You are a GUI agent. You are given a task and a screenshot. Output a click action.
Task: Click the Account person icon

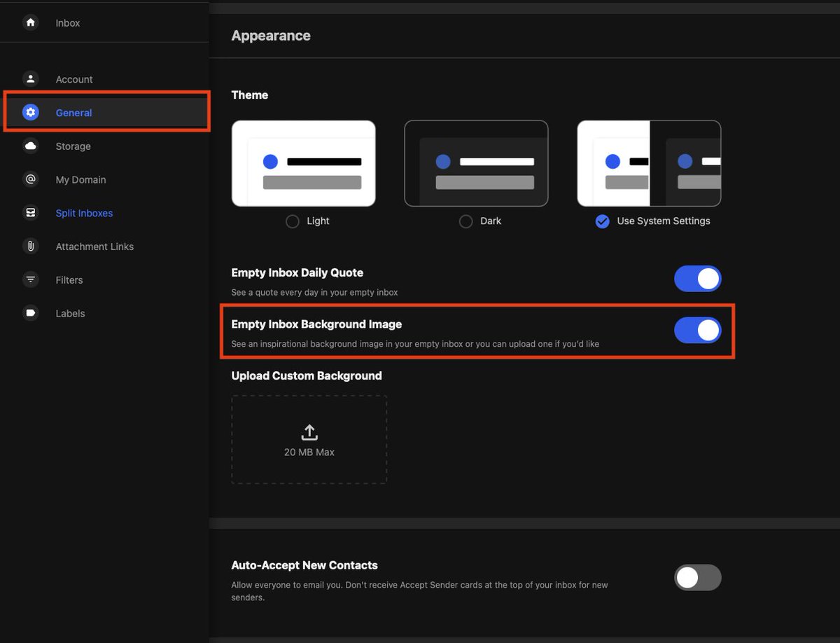point(31,79)
